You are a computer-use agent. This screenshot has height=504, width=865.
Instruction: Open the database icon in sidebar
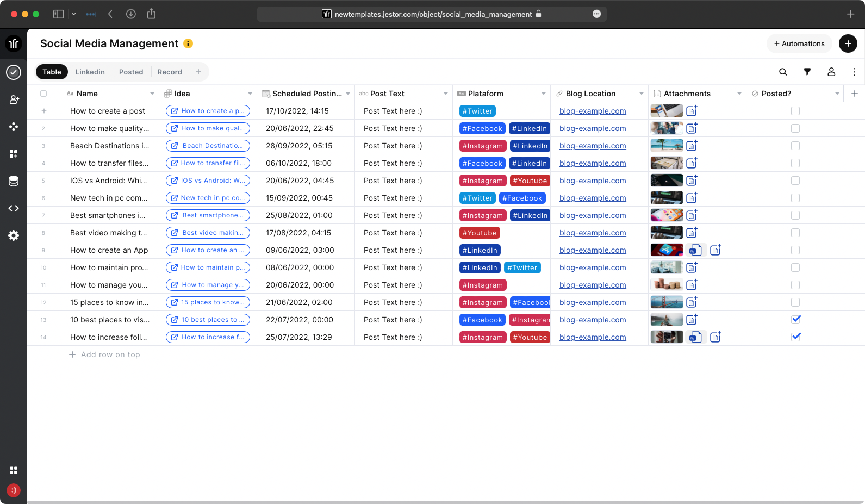[14, 181]
